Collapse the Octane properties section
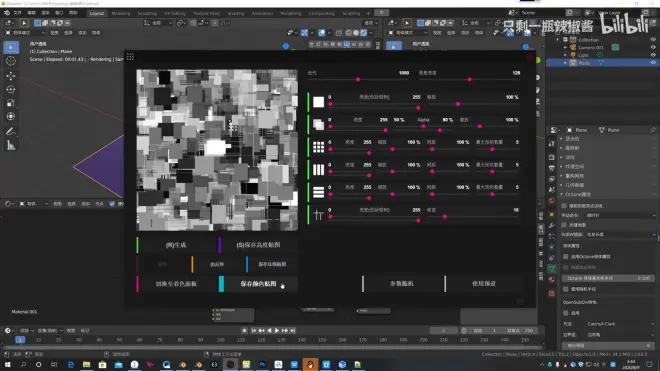The image size is (660, 371). tap(562, 194)
